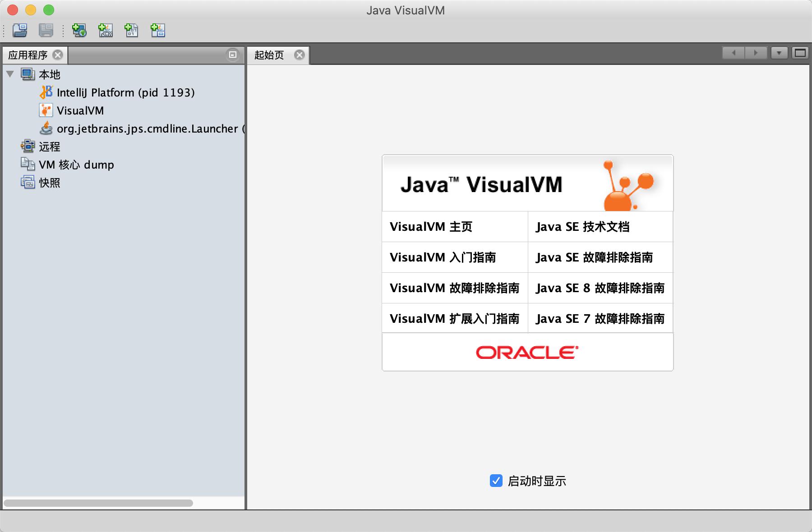812x532 pixels.
Task: Click the snapshot icon beside 快照
Action: pos(28,183)
